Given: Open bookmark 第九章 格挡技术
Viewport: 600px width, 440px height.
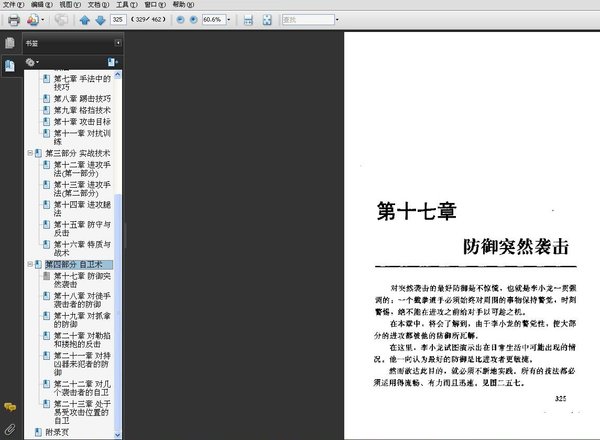Looking at the screenshot, I should [x=82, y=110].
